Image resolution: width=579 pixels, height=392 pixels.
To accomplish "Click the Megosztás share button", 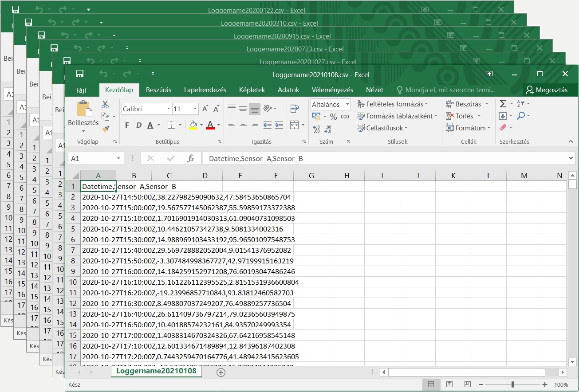I will pos(547,90).
